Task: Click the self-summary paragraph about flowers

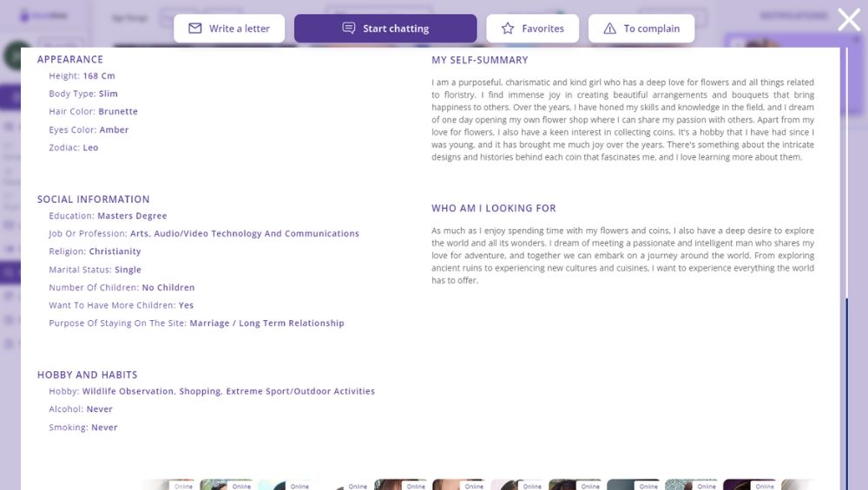Action: click(x=622, y=120)
